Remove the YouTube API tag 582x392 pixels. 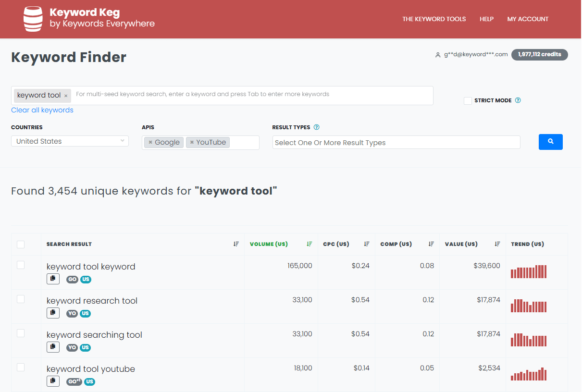click(192, 142)
